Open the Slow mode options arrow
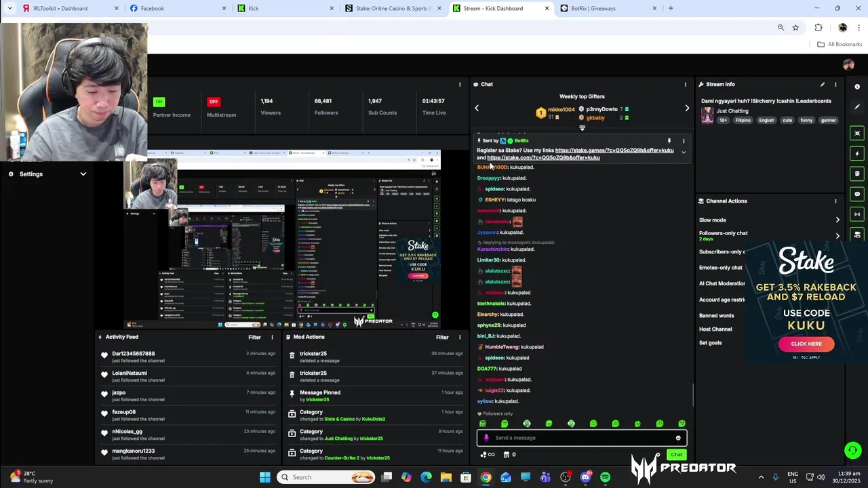868x488 pixels. point(837,220)
